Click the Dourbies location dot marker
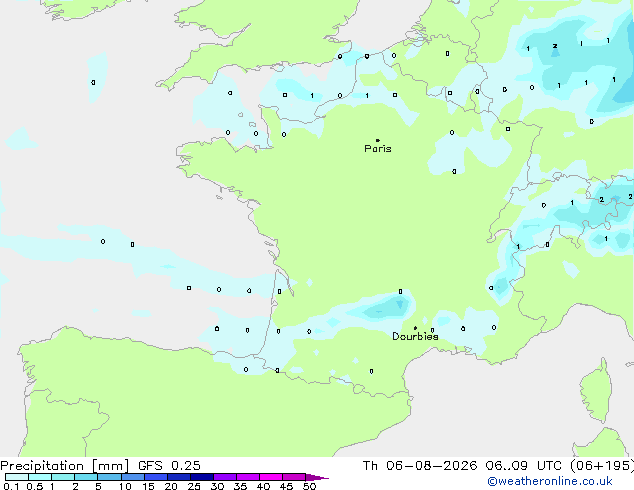The height and width of the screenshot is (490, 634). point(415,328)
